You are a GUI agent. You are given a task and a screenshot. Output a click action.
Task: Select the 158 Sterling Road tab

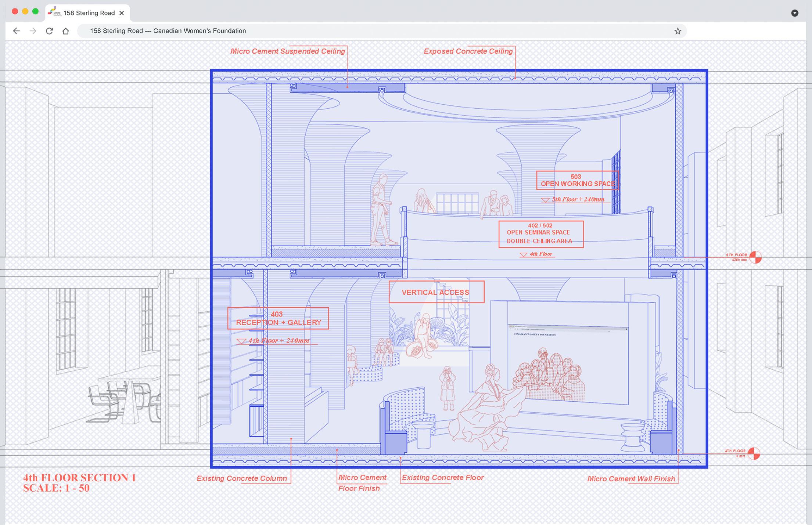89,13
